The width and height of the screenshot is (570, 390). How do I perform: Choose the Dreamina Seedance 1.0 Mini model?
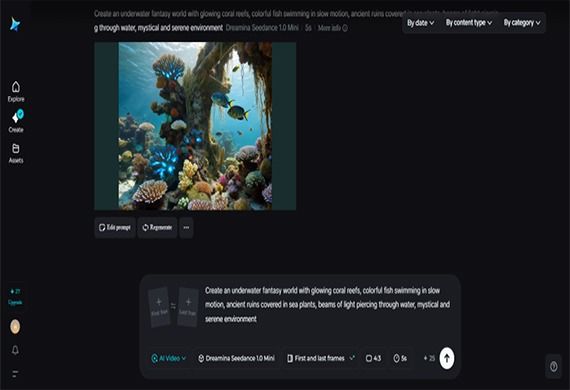(x=236, y=358)
